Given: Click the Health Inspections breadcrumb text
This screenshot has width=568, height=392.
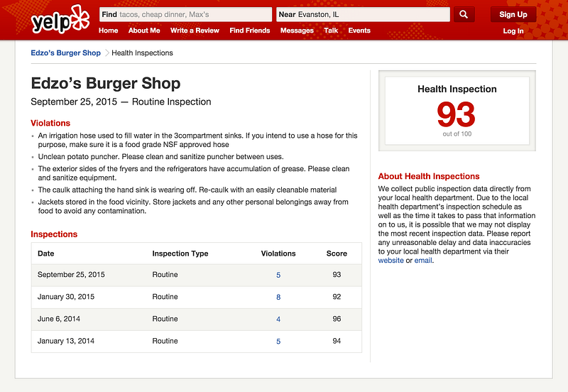Looking at the screenshot, I should (x=143, y=53).
